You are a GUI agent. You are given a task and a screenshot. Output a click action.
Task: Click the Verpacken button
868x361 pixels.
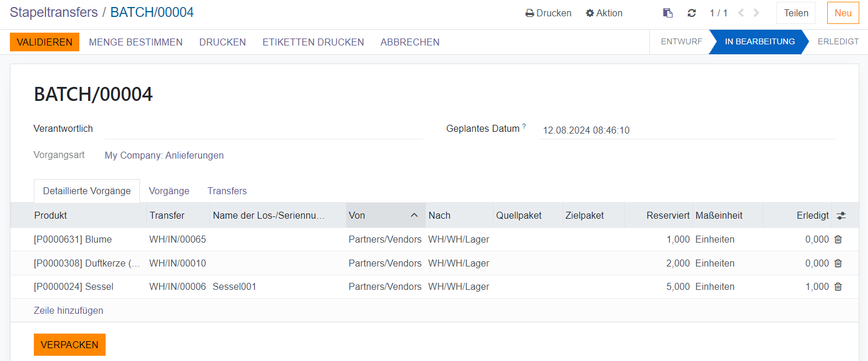pos(69,345)
